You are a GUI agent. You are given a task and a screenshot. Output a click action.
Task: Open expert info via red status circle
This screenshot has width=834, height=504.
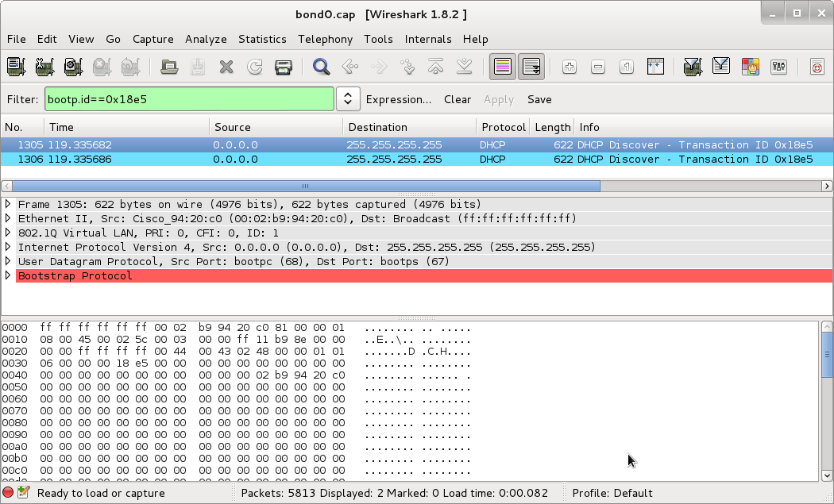[x=8, y=493]
